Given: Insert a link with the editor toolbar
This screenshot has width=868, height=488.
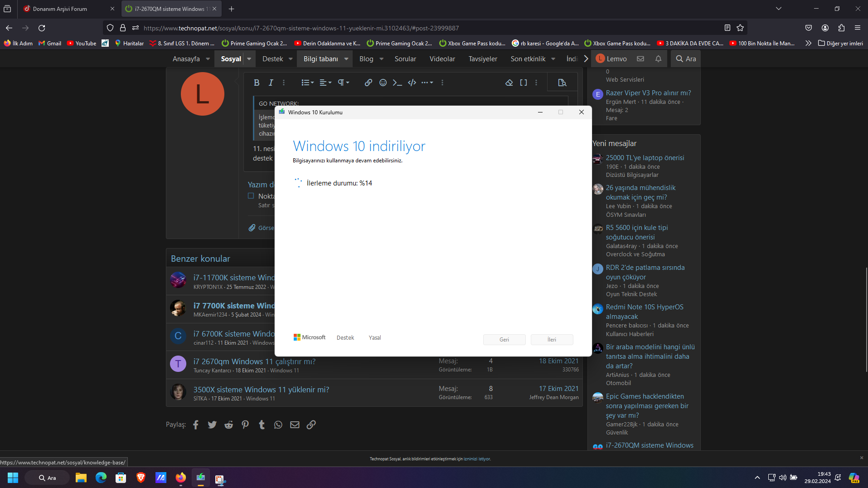Looking at the screenshot, I should tap(369, 83).
